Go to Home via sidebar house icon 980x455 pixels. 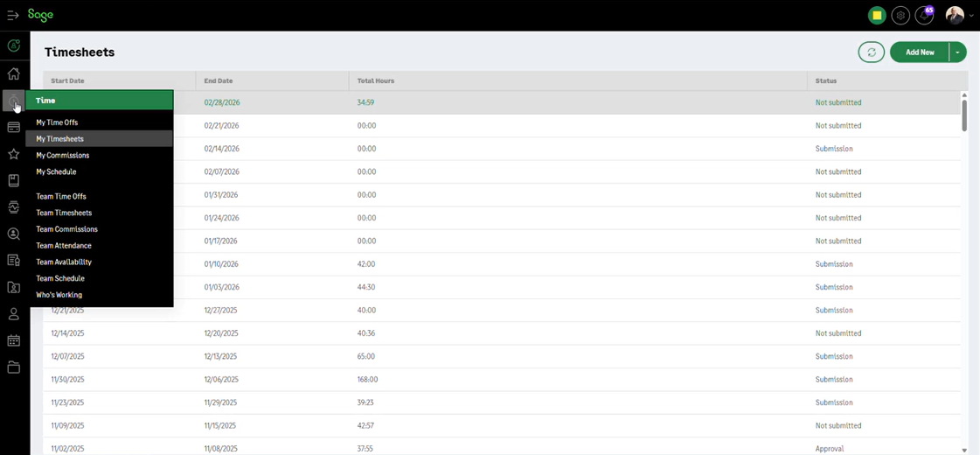click(x=14, y=73)
